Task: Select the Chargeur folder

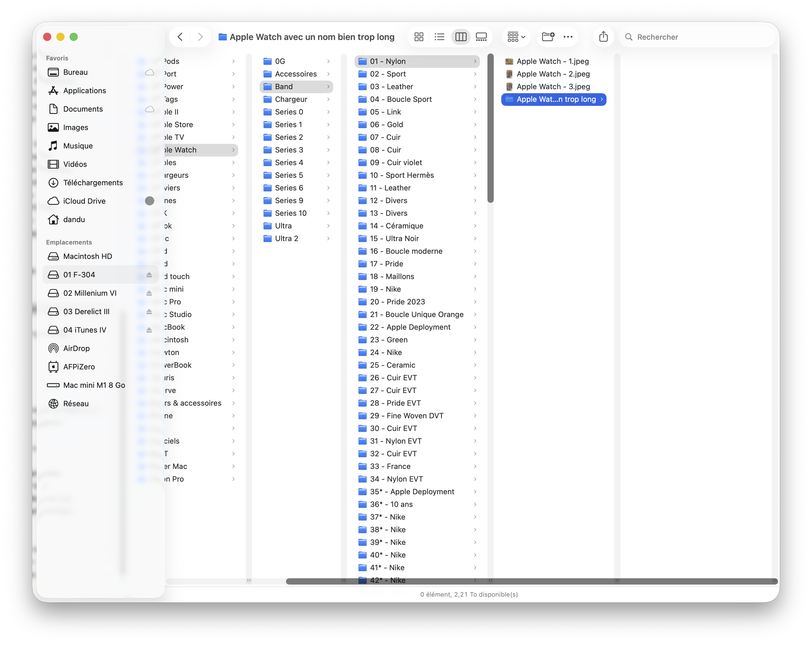Action: click(291, 100)
